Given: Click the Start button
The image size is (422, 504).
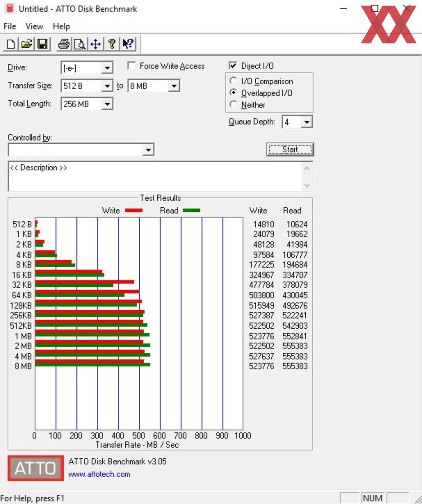Looking at the screenshot, I should (290, 150).
